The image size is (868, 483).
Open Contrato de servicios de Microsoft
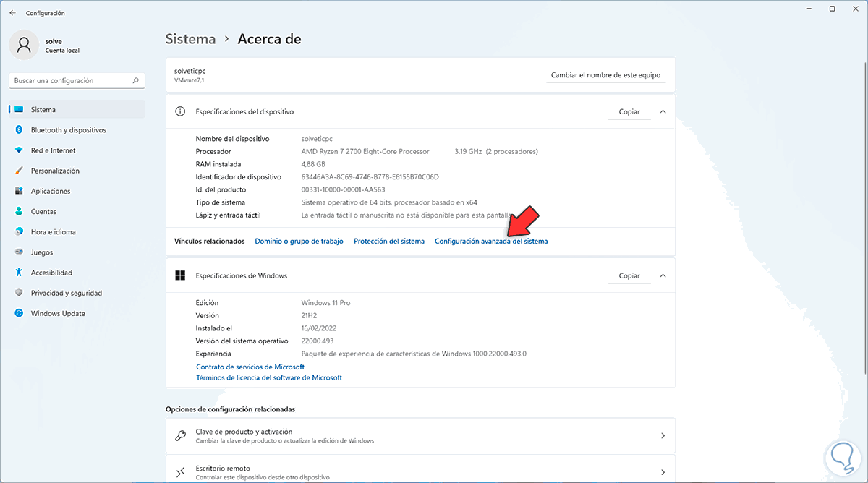pos(250,367)
